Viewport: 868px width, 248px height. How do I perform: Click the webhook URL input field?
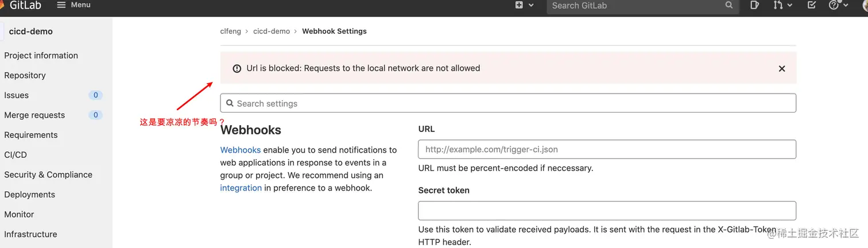[x=607, y=149]
